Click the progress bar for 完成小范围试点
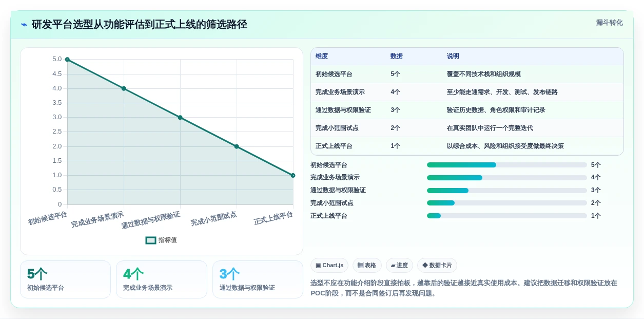This screenshot has width=644, height=319. pos(507,203)
